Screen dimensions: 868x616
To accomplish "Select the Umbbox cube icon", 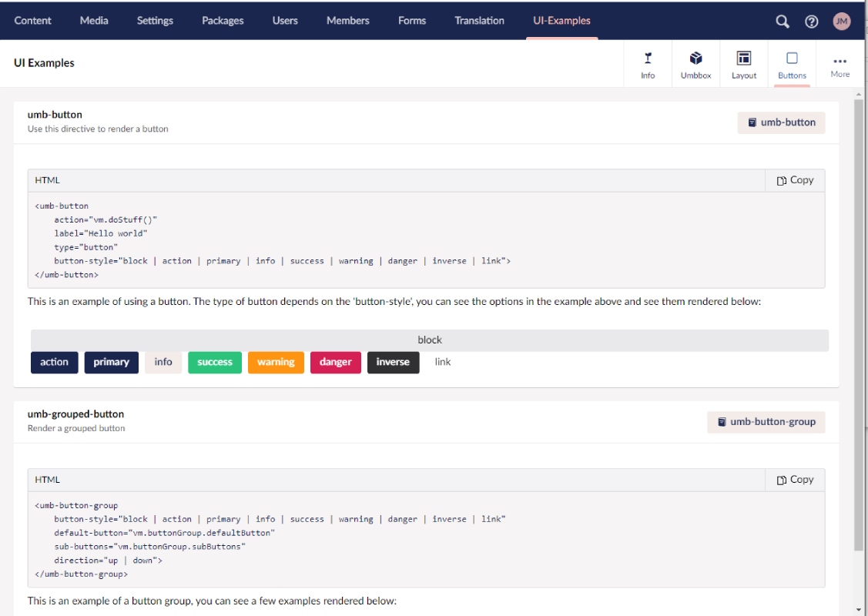I will point(695,58).
